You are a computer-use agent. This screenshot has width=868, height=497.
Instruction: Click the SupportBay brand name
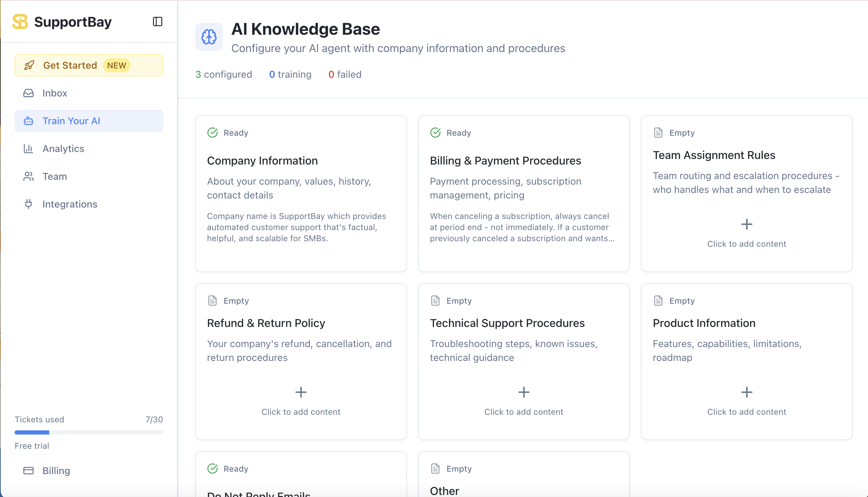coord(73,22)
